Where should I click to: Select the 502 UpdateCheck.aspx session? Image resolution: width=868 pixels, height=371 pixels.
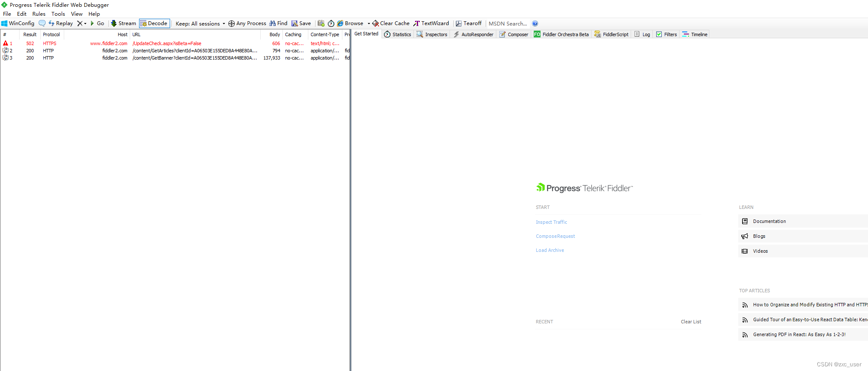point(175,43)
